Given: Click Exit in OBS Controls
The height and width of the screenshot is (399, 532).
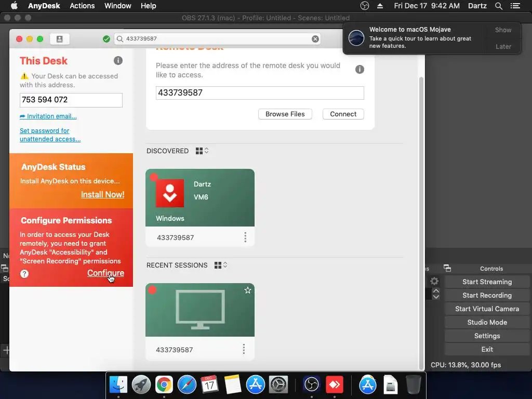Looking at the screenshot, I should (x=487, y=350).
